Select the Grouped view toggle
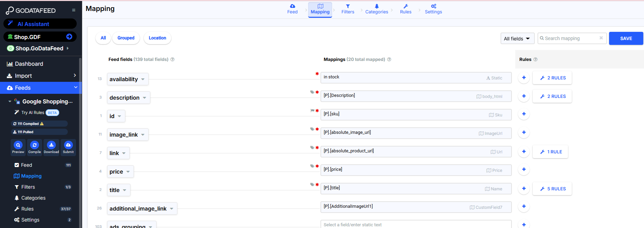 click(x=126, y=38)
